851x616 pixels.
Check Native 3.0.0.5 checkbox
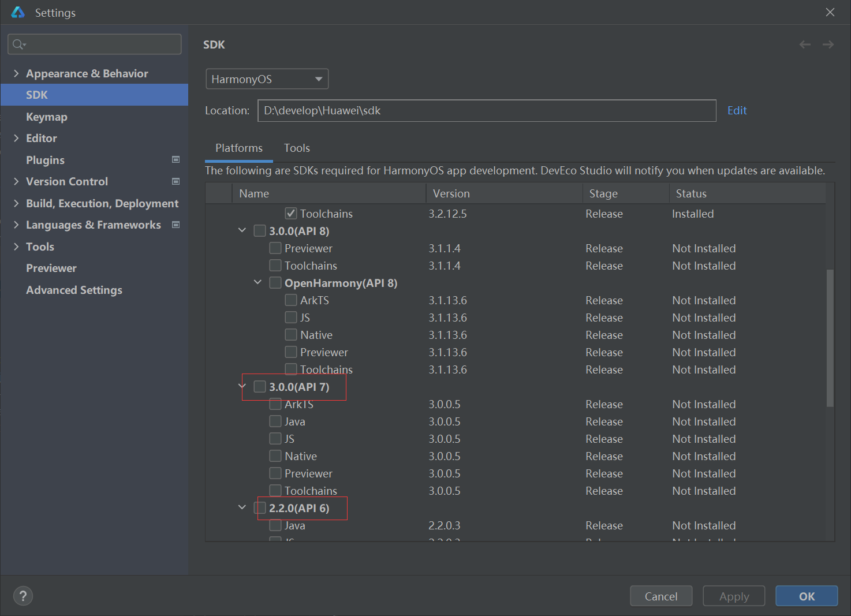(x=275, y=456)
